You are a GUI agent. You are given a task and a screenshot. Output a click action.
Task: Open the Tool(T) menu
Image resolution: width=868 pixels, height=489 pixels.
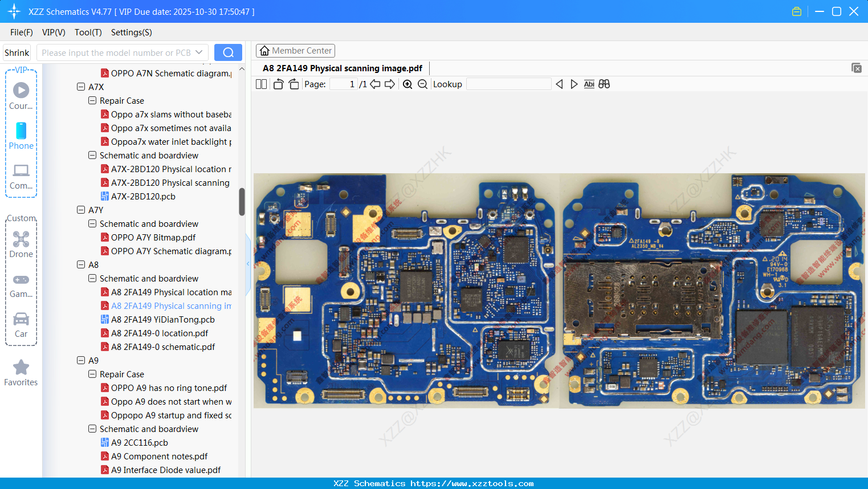[88, 32]
